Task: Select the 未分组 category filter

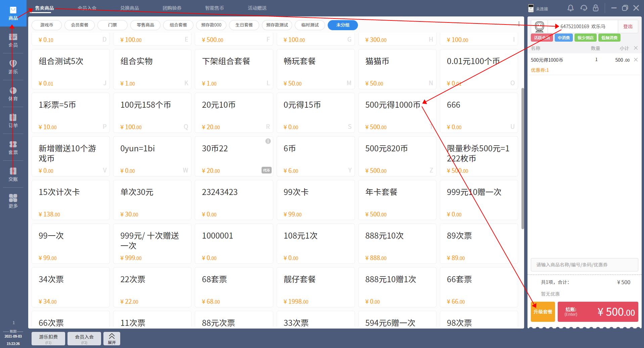Action: (x=343, y=25)
